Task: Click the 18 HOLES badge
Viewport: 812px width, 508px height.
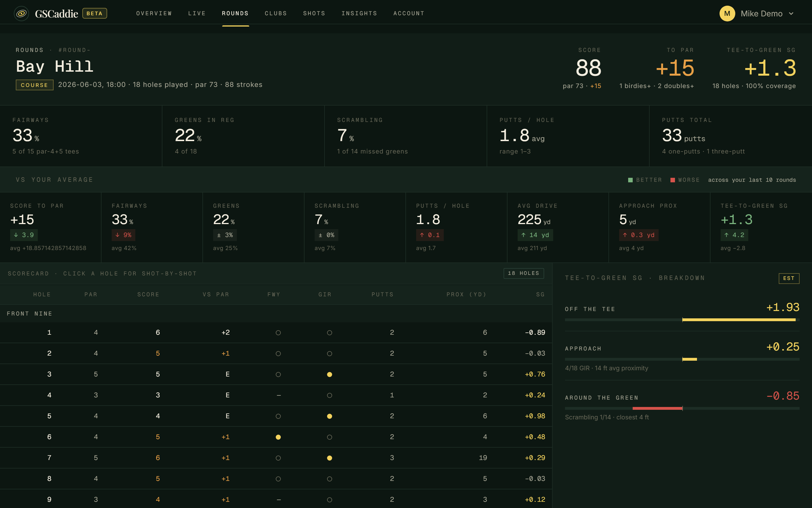Action: coord(524,273)
